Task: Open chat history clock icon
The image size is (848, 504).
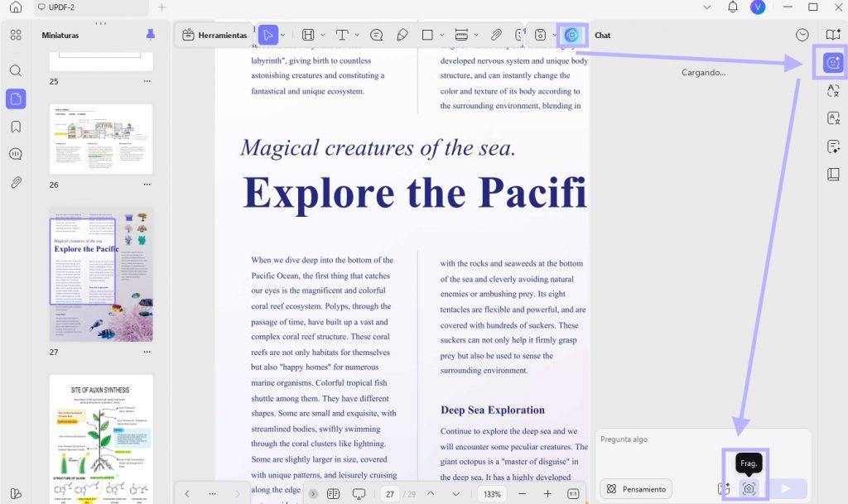Action: tap(802, 35)
